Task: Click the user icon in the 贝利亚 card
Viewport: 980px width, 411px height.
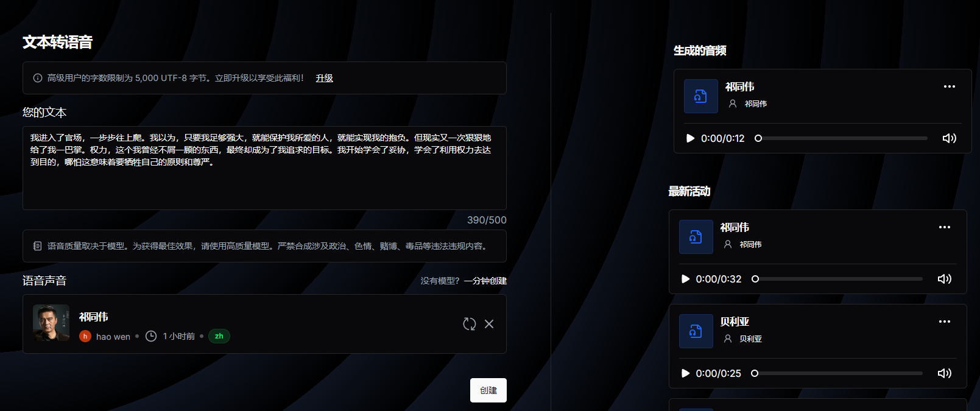Action: tap(728, 339)
